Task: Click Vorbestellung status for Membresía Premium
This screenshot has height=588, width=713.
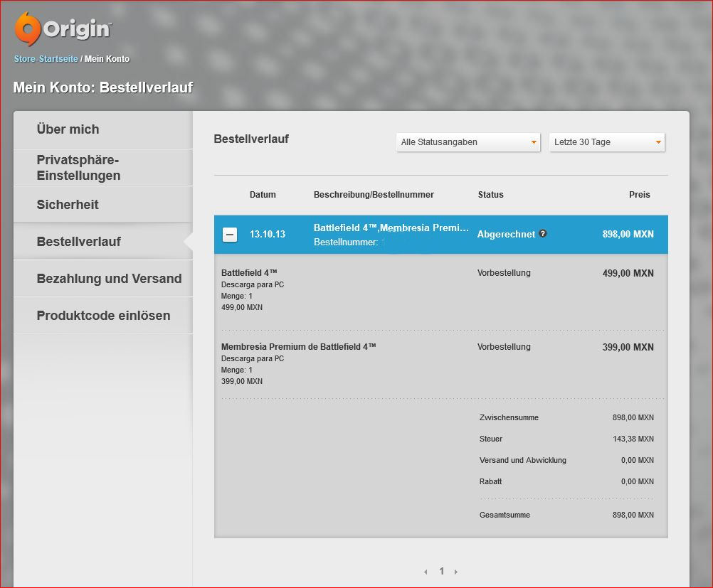Action: [504, 347]
